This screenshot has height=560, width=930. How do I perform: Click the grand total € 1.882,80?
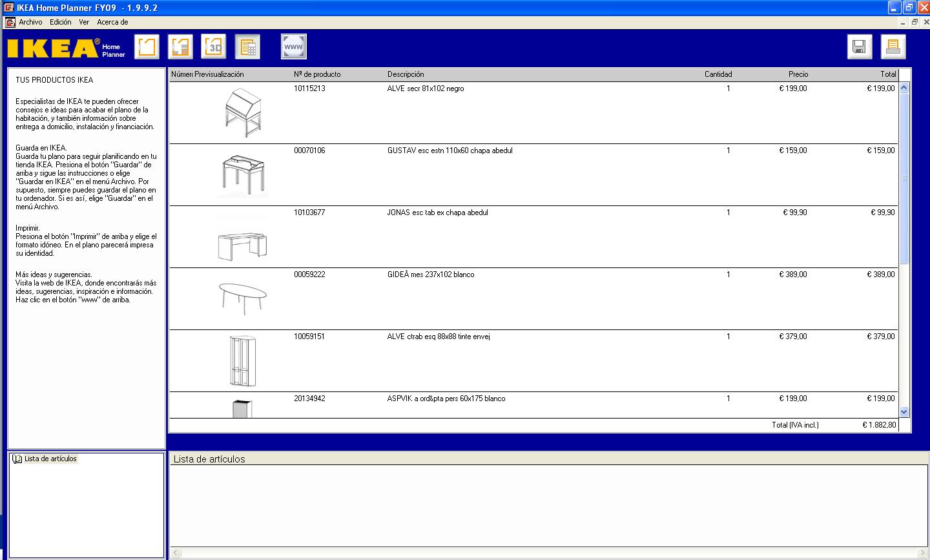click(x=879, y=425)
